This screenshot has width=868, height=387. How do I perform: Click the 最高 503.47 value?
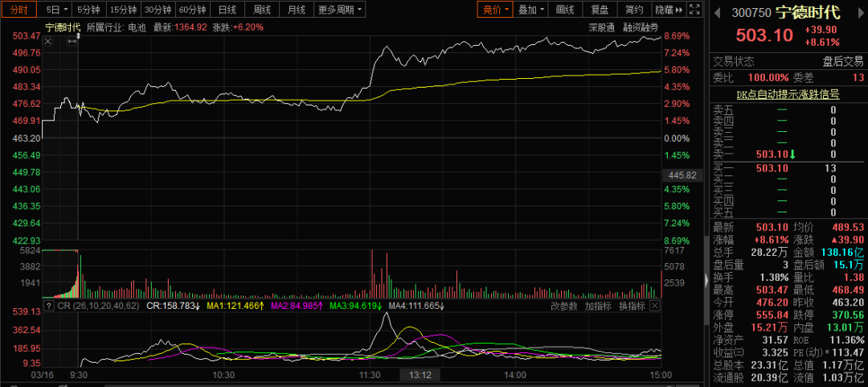[x=771, y=290]
